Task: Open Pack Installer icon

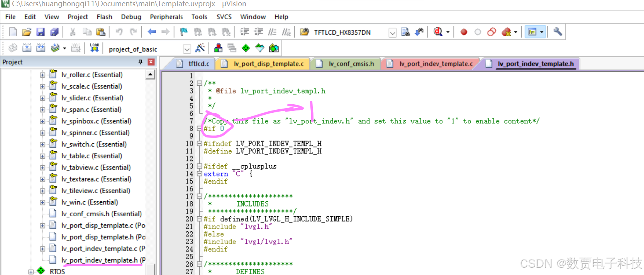Action: coord(274,48)
